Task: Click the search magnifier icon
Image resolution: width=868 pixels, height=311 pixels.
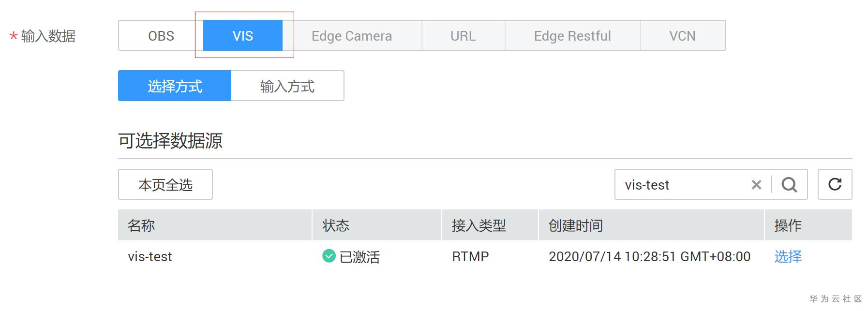Action: click(789, 185)
